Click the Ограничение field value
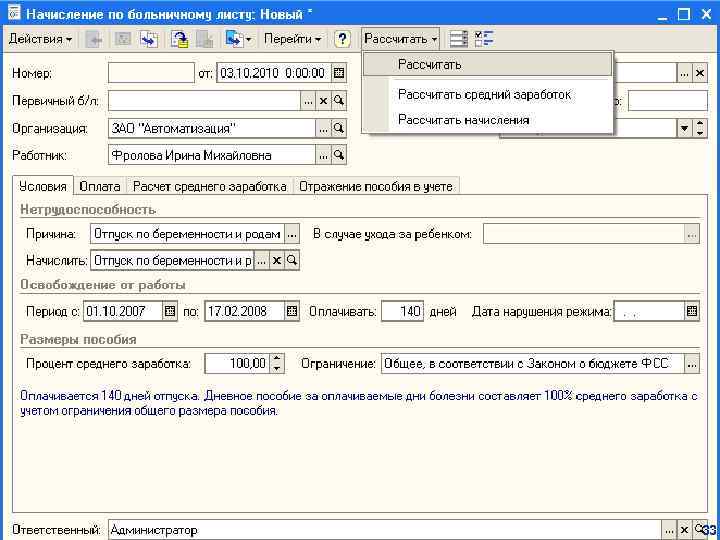The image size is (720, 540). 533,364
